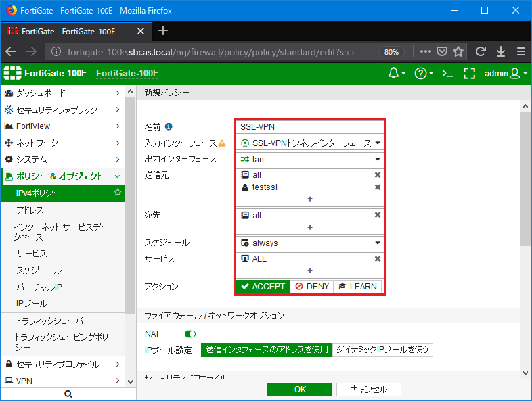
Task: Expand the ネットワーク menu
Action: [x=62, y=143]
